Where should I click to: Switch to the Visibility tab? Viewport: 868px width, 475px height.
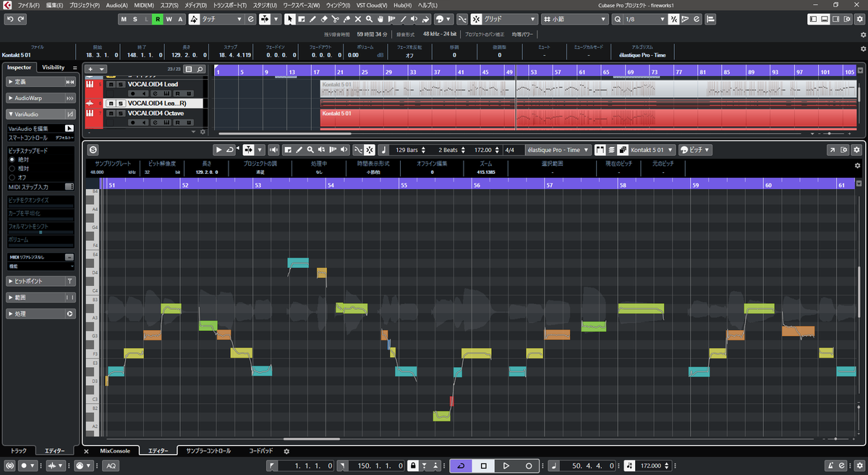54,67
